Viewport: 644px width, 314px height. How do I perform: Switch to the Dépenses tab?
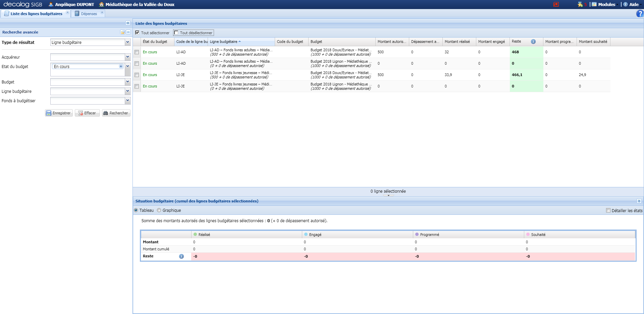coord(89,14)
